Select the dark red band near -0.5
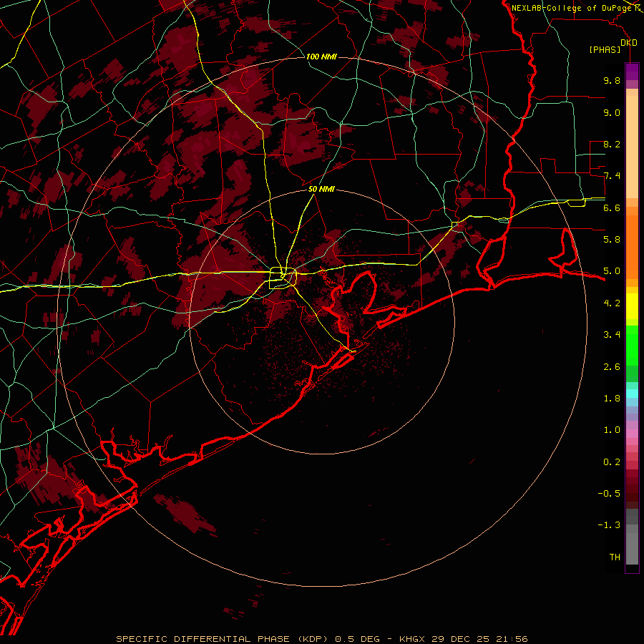This screenshot has height=644, width=644. [632, 493]
